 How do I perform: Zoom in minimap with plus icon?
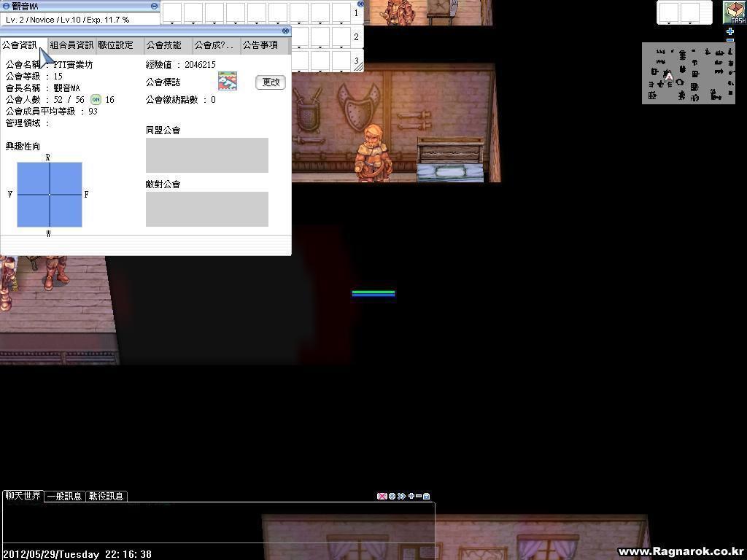[729, 31]
